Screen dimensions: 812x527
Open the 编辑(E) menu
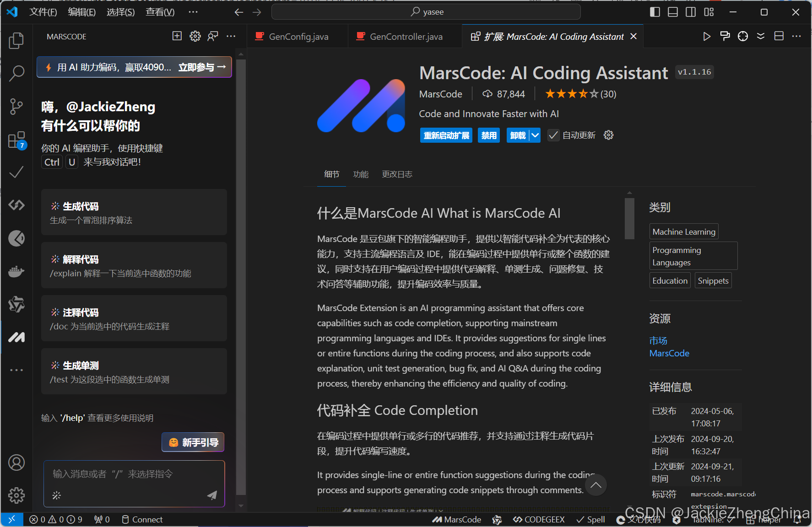pos(82,12)
